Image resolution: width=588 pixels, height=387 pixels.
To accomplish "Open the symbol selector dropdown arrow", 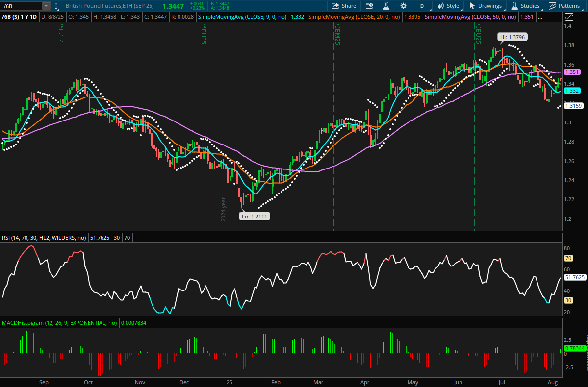I will [x=46, y=6].
